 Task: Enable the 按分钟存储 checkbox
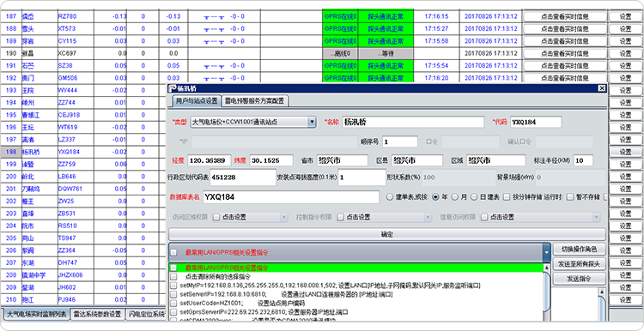507,197
